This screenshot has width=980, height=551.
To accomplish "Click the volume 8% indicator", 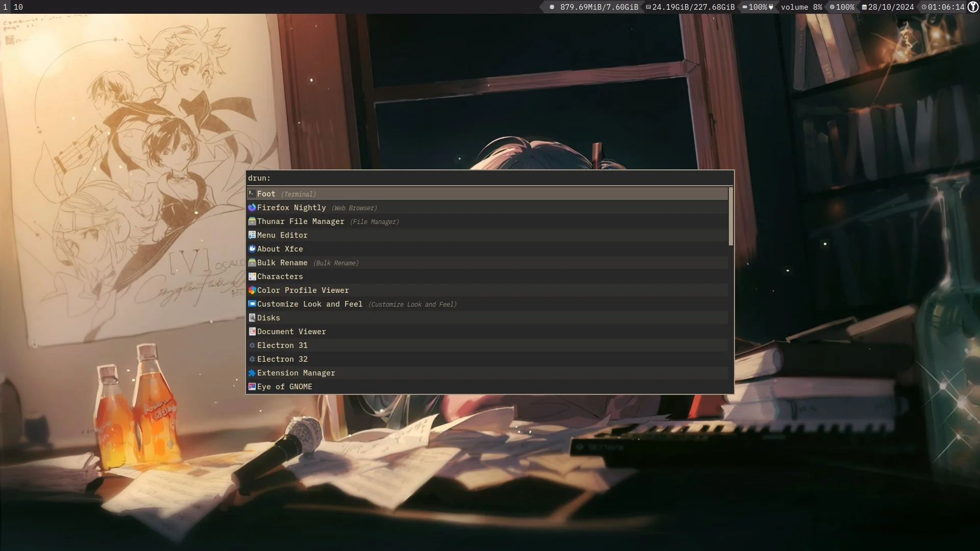I will click(x=801, y=7).
